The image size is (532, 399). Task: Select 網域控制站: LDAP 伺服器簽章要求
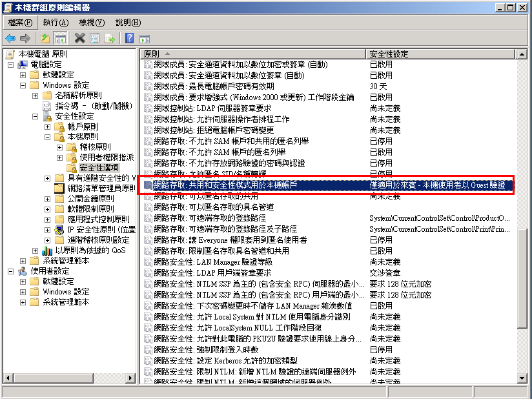coord(212,108)
